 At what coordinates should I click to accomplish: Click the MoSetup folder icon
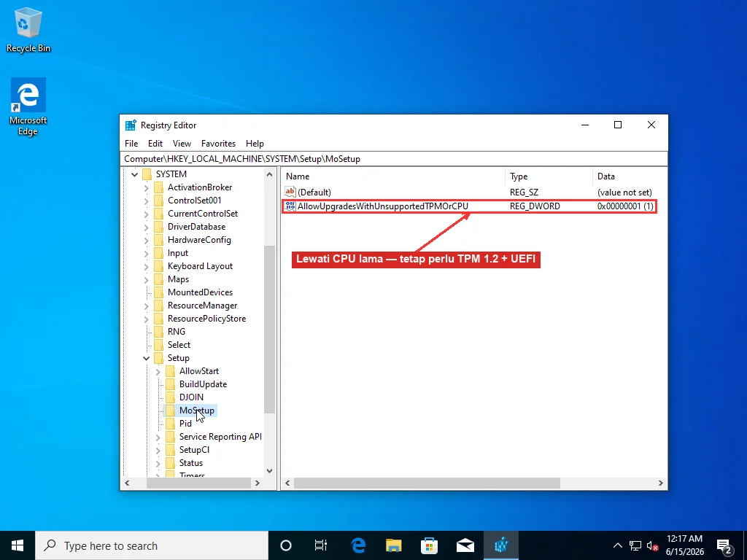tap(170, 411)
